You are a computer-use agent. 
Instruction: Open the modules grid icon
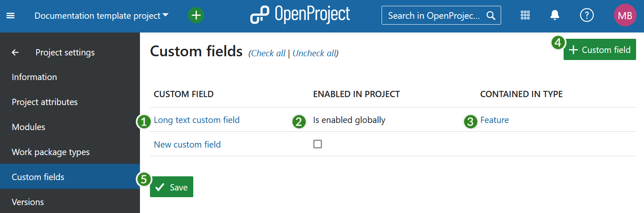click(x=525, y=16)
